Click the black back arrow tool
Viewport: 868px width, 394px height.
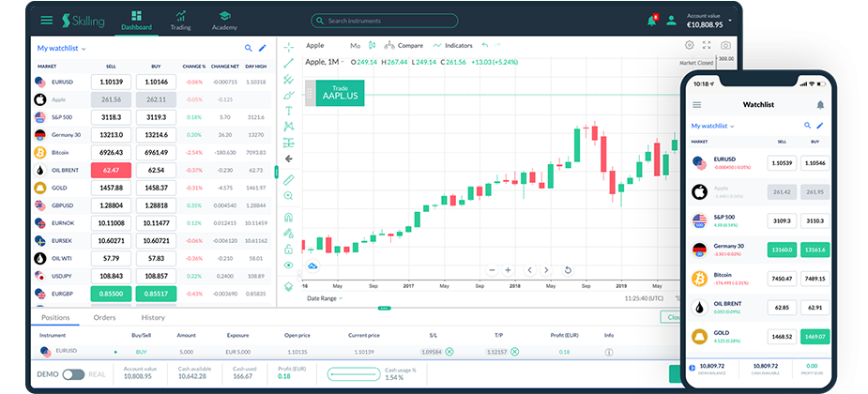pos(288,159)
